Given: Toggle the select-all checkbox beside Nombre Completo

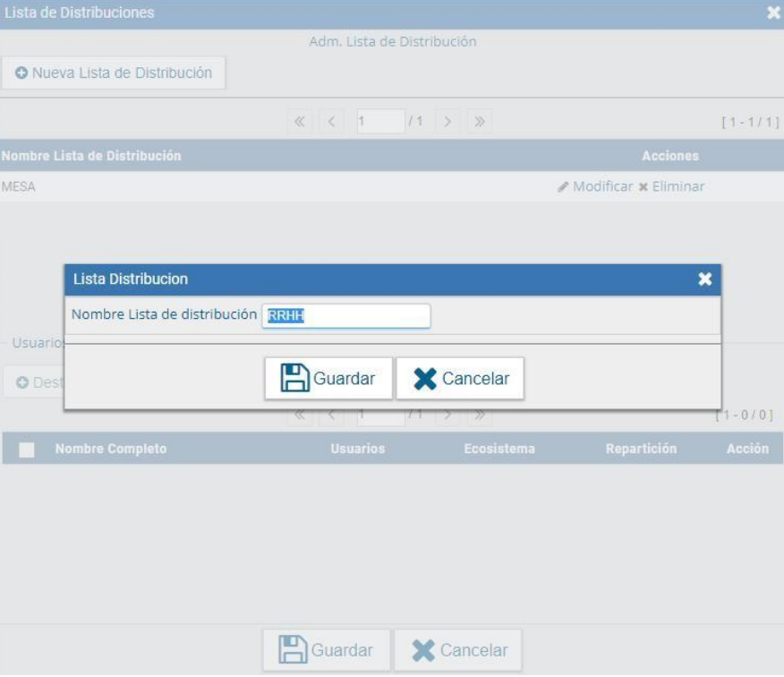Looking at the screenshot, I should (27, 450).
